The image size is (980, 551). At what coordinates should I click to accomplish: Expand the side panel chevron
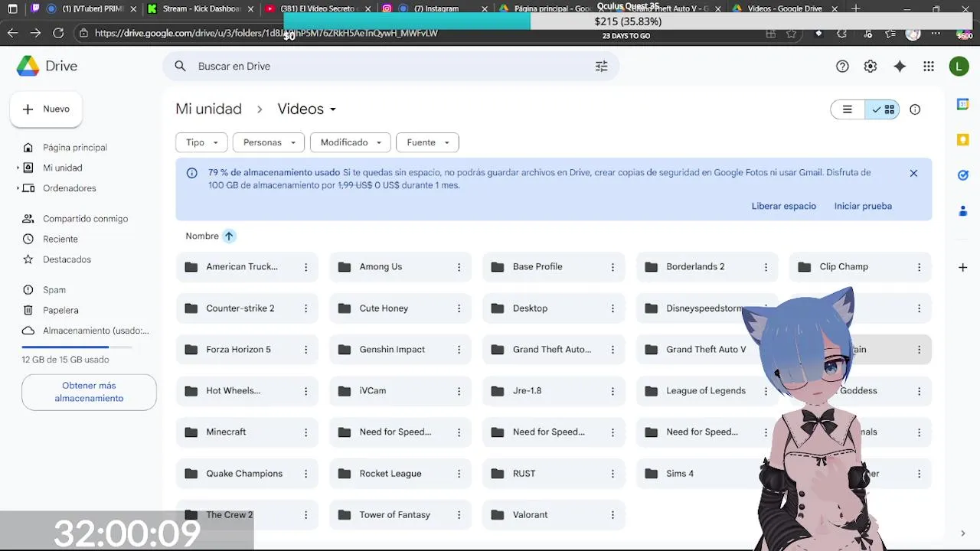[963, 533]
